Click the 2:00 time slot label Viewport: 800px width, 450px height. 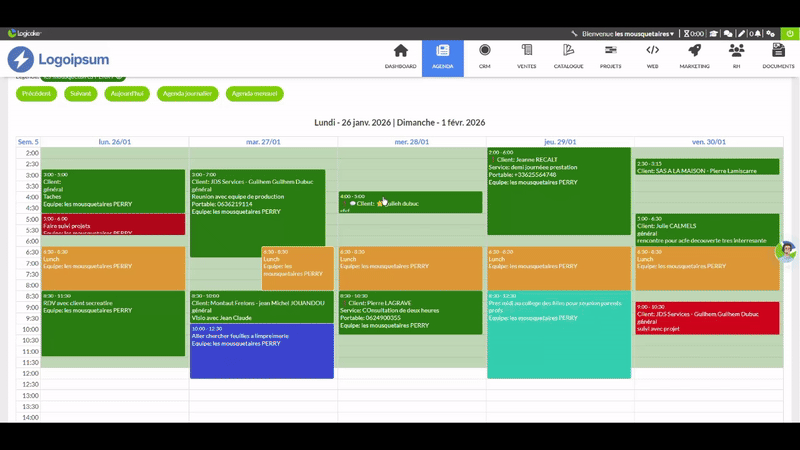point(32,153)
